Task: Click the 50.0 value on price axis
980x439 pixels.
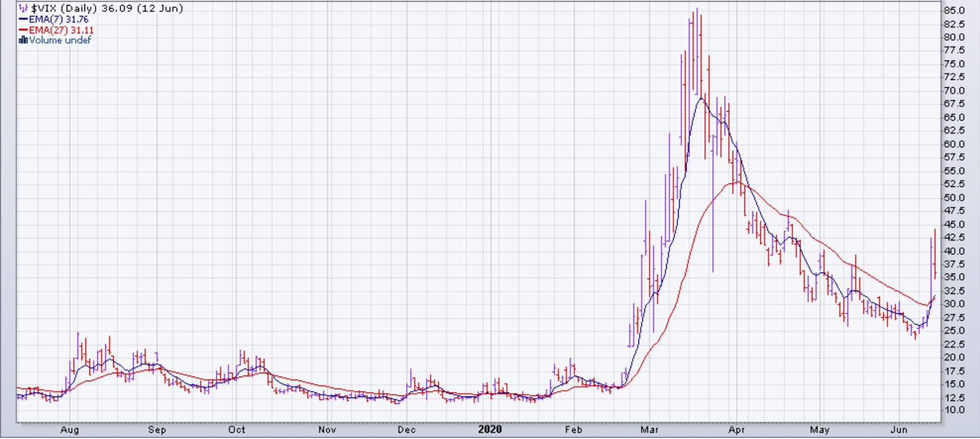Action: click(x=954, y=198)
